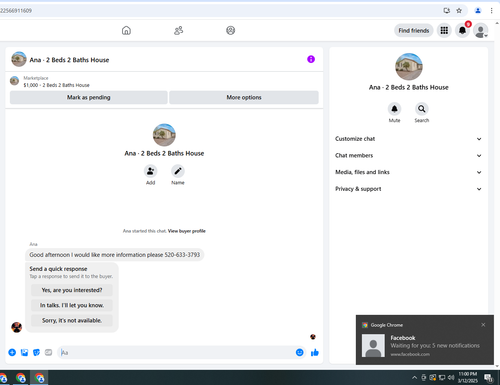The height and width of the screenshot is (385, 500).
Task: Open the Facebook menu grid icon
Action: [444, 31]
